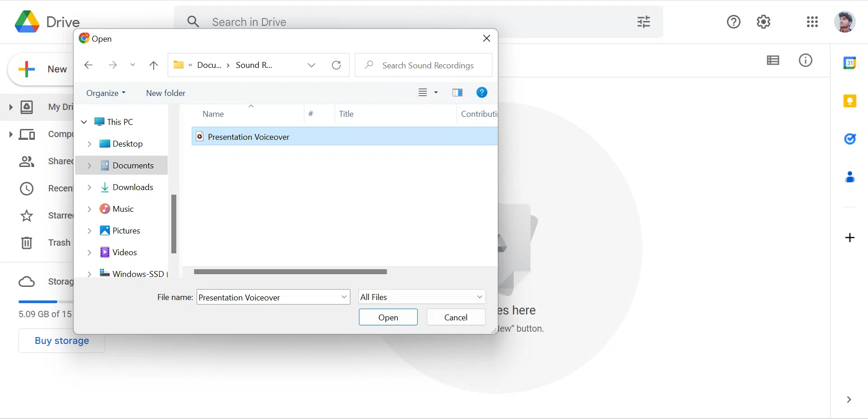Open Drive settings gear icon
This screenshot has height=419, width=868.
coord(763,22)
